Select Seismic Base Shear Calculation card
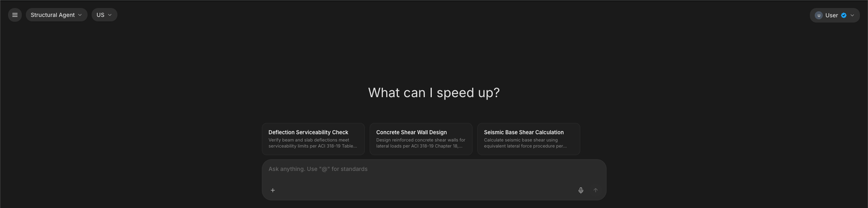This screenshot has width=868, height=208. pos(528,139)
